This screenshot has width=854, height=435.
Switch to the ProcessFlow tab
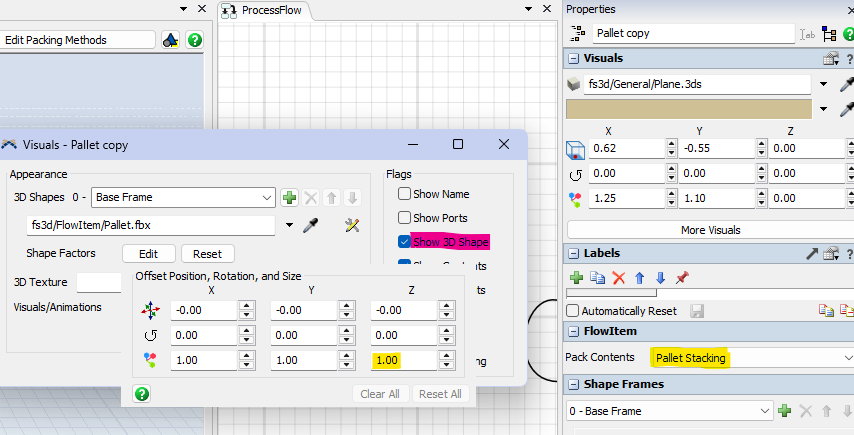(x=270, y=11)
